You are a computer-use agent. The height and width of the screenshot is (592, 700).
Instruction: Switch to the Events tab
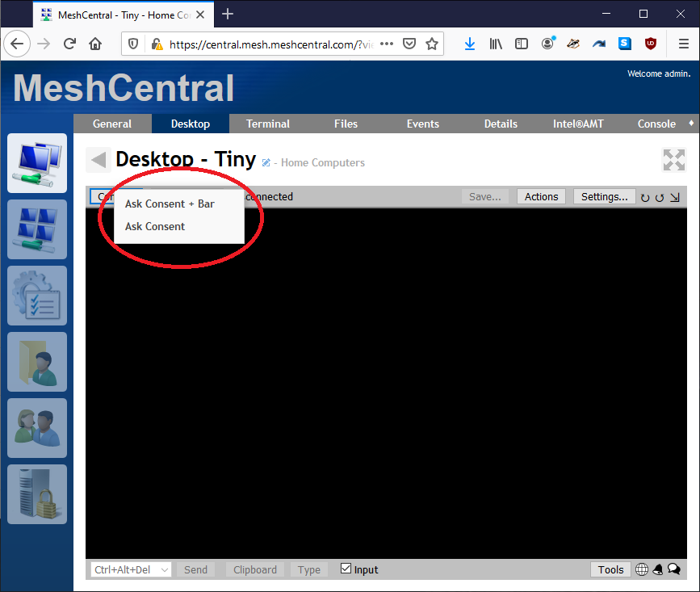point(423,124)
